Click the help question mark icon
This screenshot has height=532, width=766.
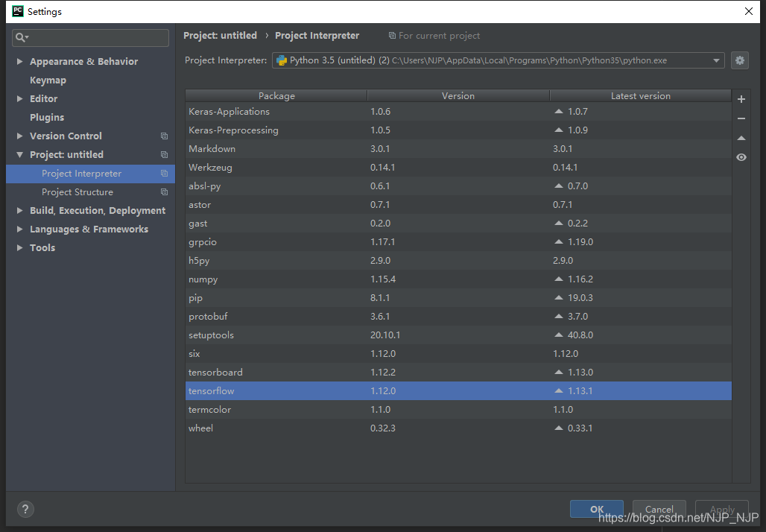[x=25, y=510]
